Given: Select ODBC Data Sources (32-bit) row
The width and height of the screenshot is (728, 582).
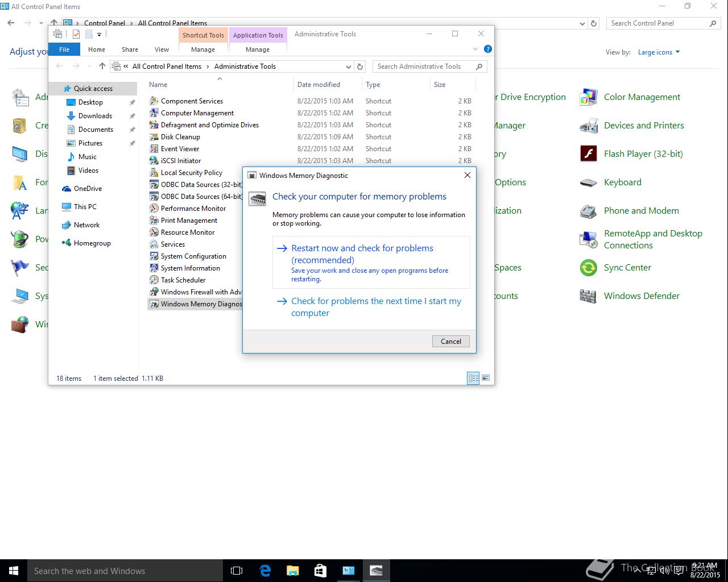Looking at the screenshot, I should tap(195, 185).
